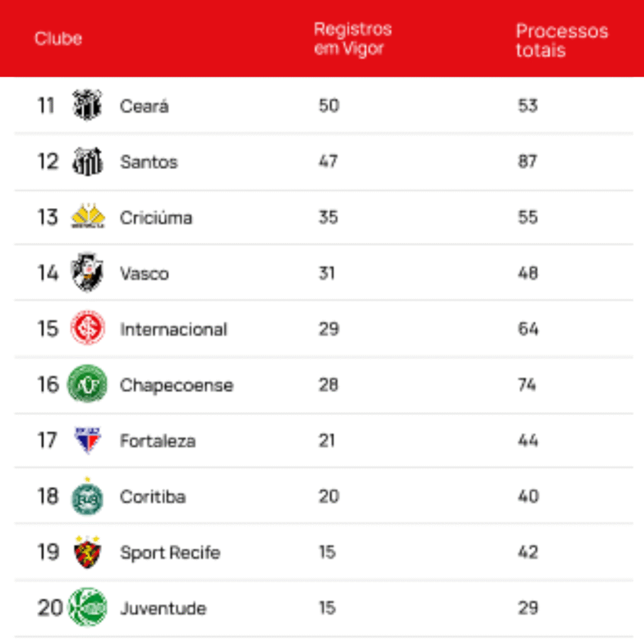Sort by Registros em Vigor header
Screen dimensions: 644x644
[352, 38]
